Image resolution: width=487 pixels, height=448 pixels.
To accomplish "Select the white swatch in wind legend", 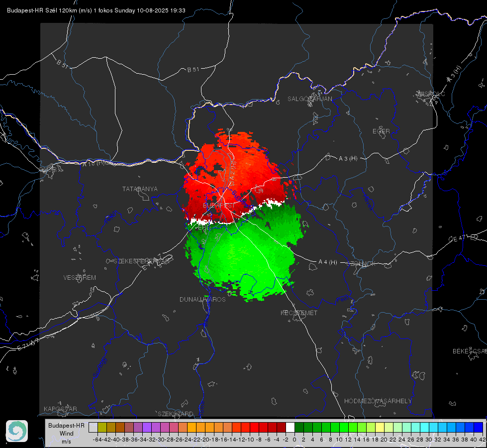I will [x=290, y=428].
